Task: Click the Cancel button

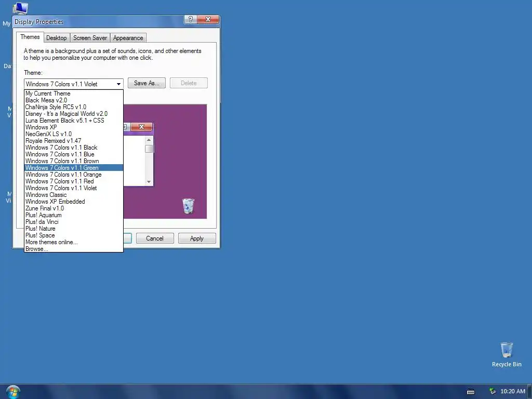Action: tap(155, 238)
